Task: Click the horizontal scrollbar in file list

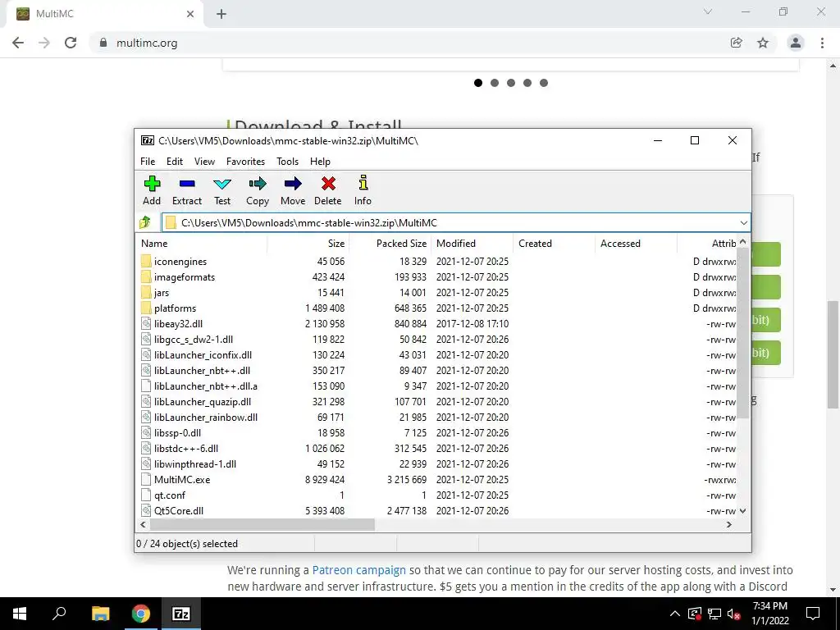Action: 262,524
